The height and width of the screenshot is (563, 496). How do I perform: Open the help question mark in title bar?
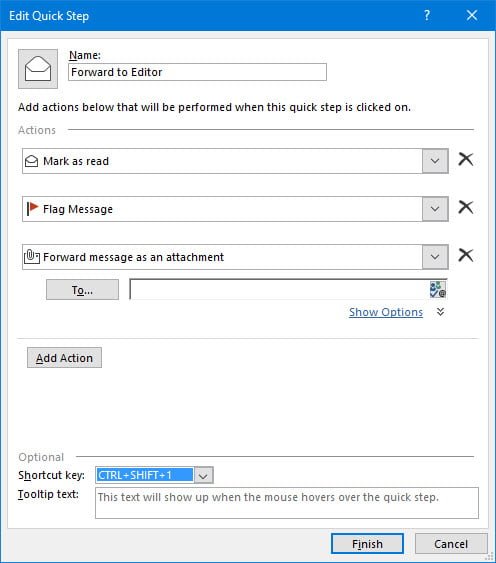click(427, 15)
